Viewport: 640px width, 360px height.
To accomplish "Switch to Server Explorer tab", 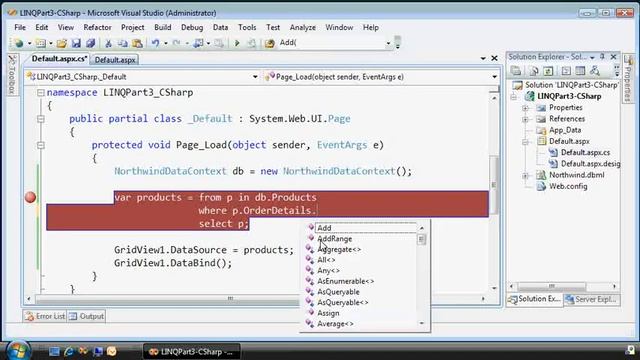I will [x=591, y=299].
